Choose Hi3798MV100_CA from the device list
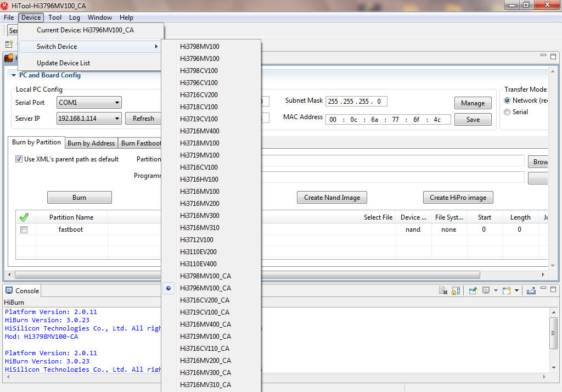 [x=205, y=276]
